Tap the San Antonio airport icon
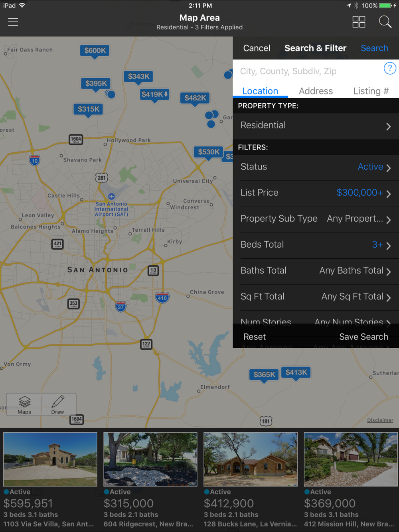The height and width of the screenshot is (532, 399). coord(111,196)
